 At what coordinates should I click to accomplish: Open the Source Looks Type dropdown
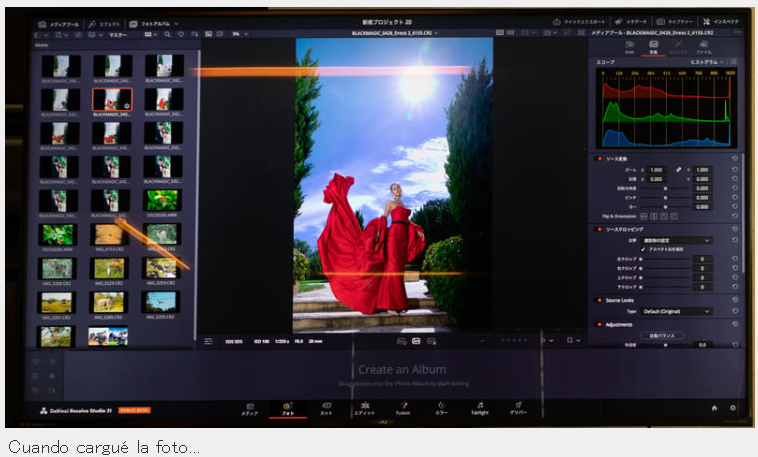point(676,311)
